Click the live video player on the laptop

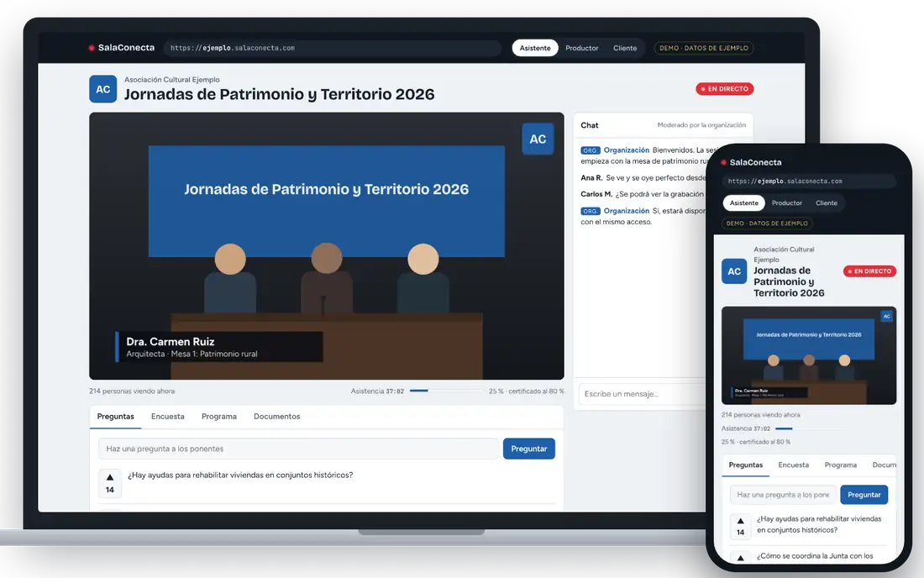(x=327, y=245)
